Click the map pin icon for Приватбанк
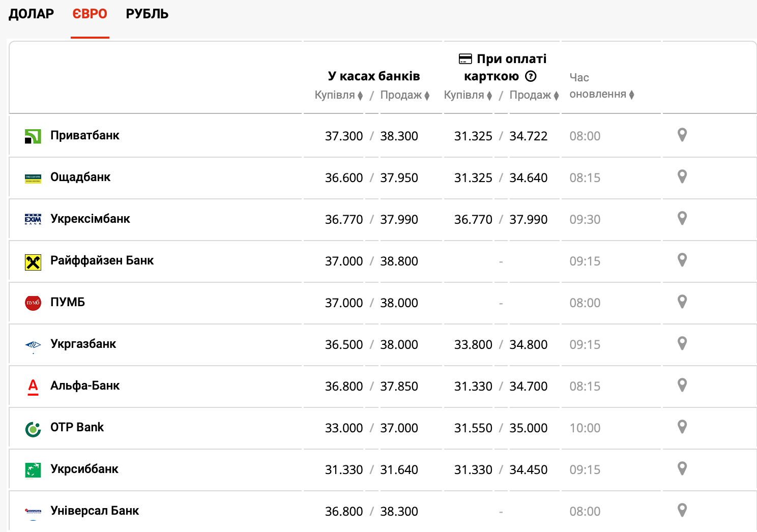The height and width of the screenshot is (532, 757). tap(682, 135)
